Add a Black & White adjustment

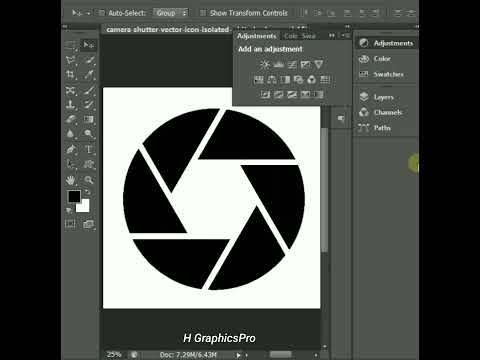(x=285, y=80)
